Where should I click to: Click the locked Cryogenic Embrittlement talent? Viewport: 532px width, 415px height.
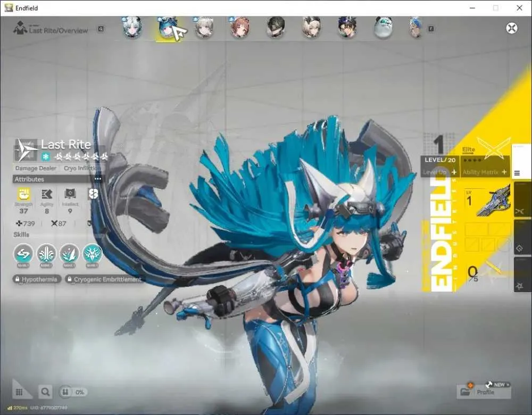coord(104,279)
